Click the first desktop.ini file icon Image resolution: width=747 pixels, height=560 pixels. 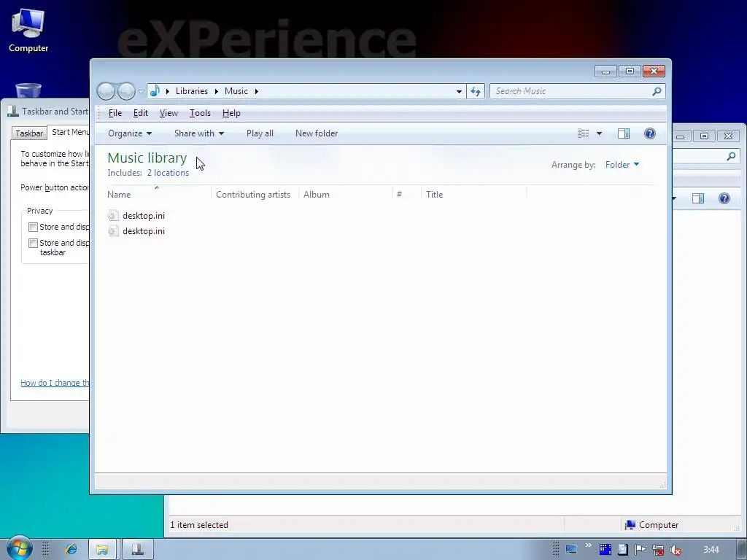pyautogui.click(x=113, y=216)
